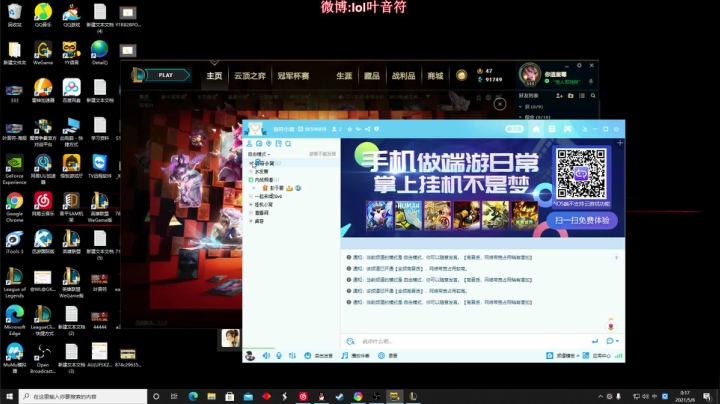Click the summoner avatar in League client
The height and width of the screenshot is (404, 720).
pyautogui.click(x=530, y=74)
